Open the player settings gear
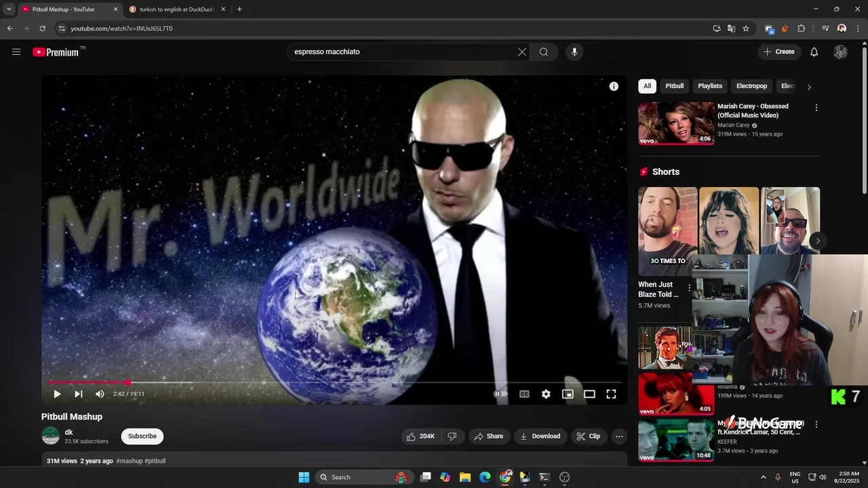Viewport: 868px width, 488px height. pos(546,394)
